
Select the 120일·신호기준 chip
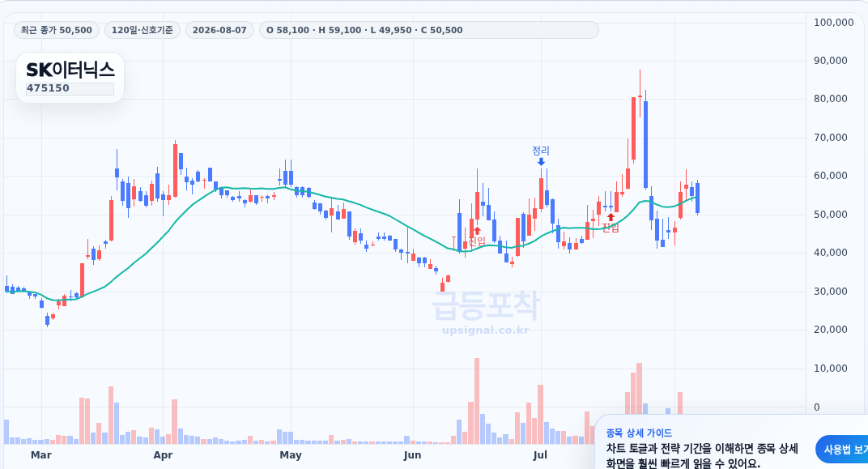tap(143, 30)
